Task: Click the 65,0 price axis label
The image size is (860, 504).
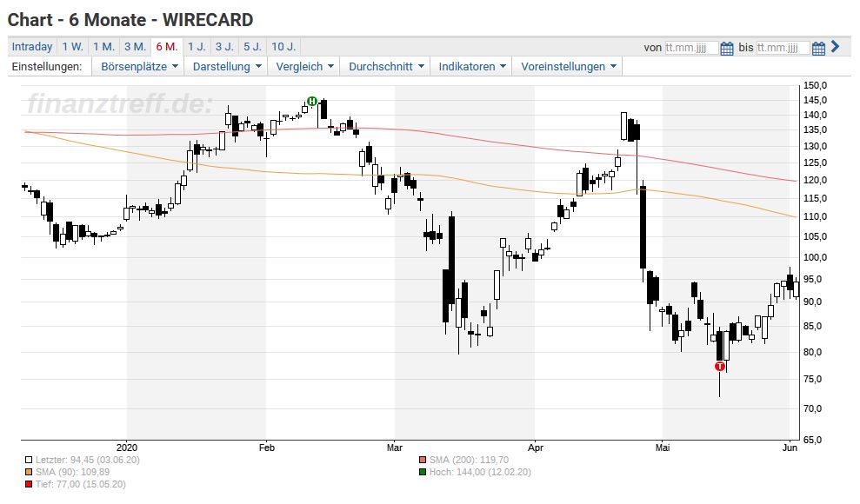Action: (813, 440)
